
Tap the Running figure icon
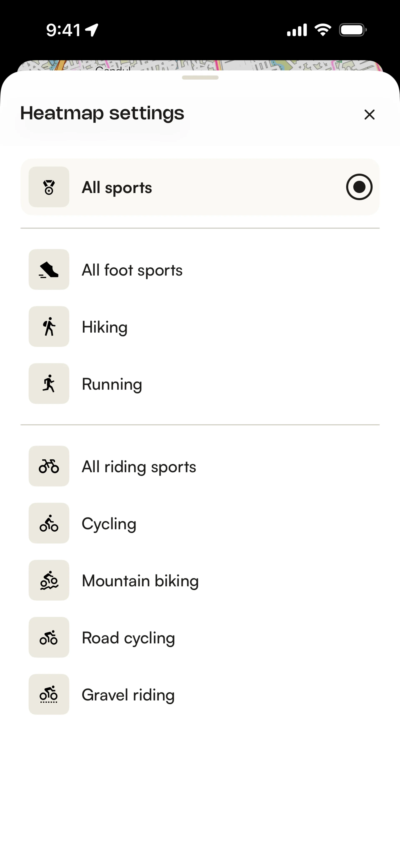49,384
